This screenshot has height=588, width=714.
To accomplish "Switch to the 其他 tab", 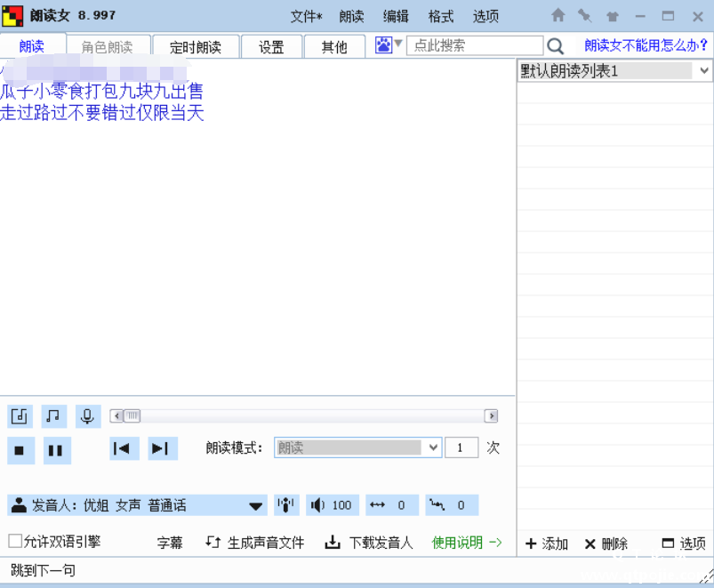I will (x=334, y=47).
